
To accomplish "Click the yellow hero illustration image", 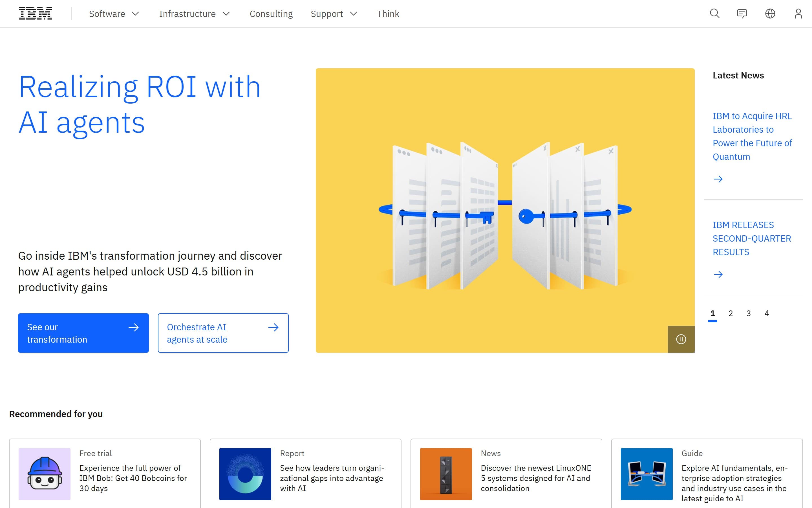I will [x=505, y=210].
